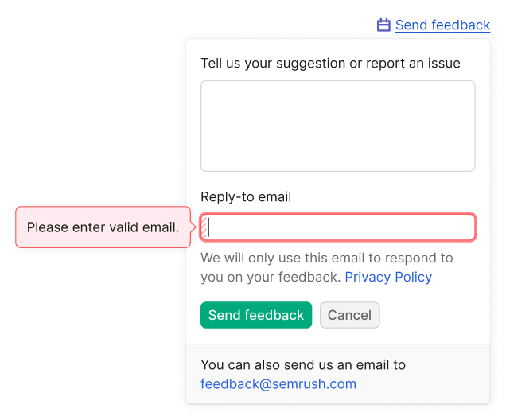The image size is (506, 420).
Task: Open the Send feedback link at top
Action: pos(442,25)
